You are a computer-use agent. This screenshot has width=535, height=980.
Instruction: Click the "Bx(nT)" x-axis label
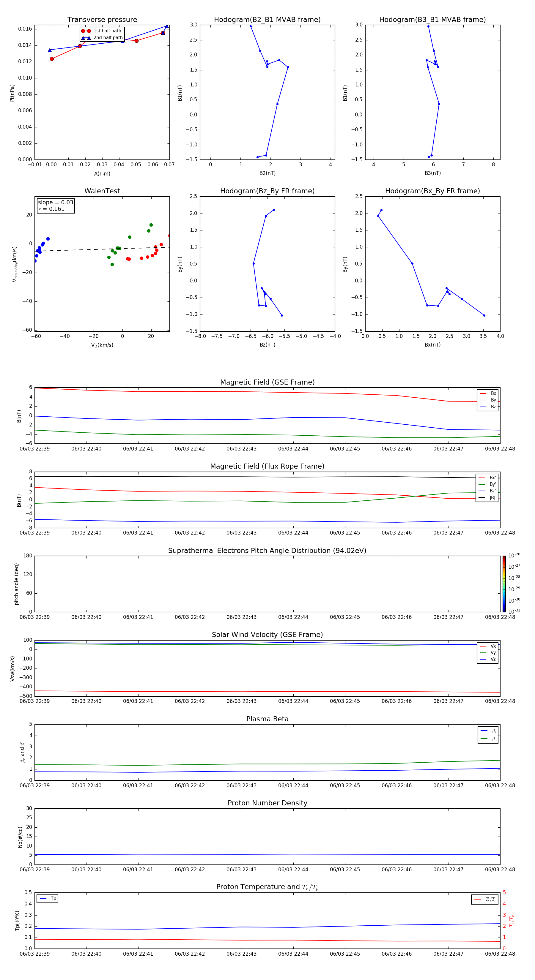click(x=432, y=345)
